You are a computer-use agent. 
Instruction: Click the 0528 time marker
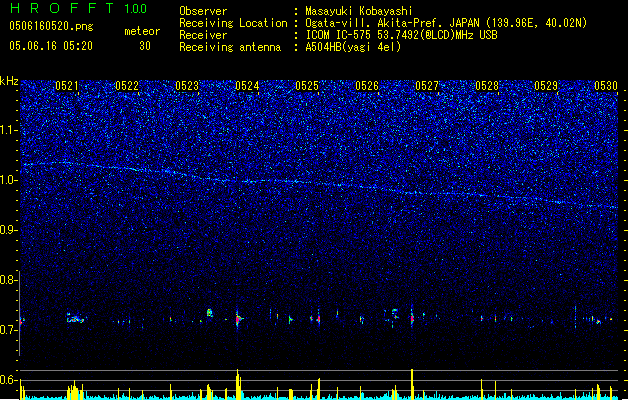pos(487,86)
